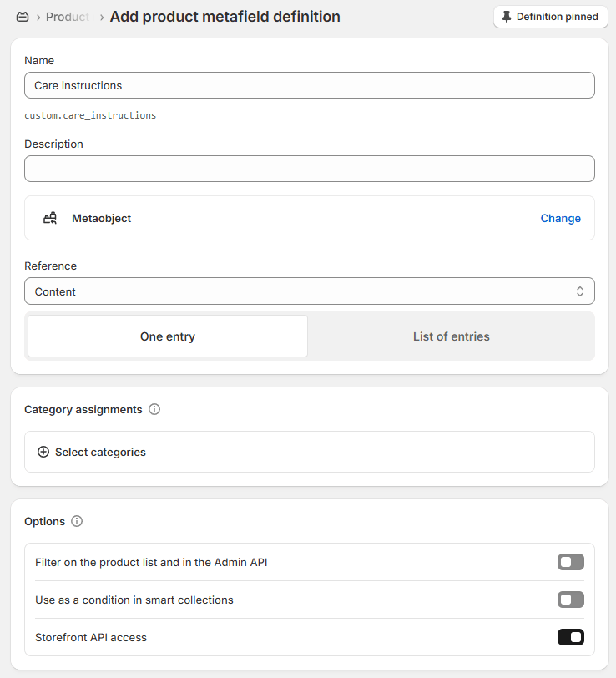Switch to List of entries
This screenshot has height=678, width=616.
[x=451, y=336]
